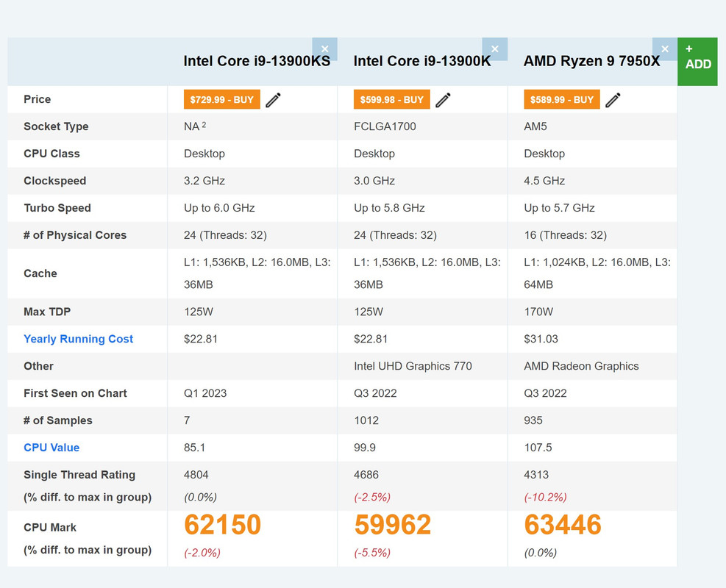Click the First Seen on Chart label
Screen dimensions: 726x588
coord(75,393)
